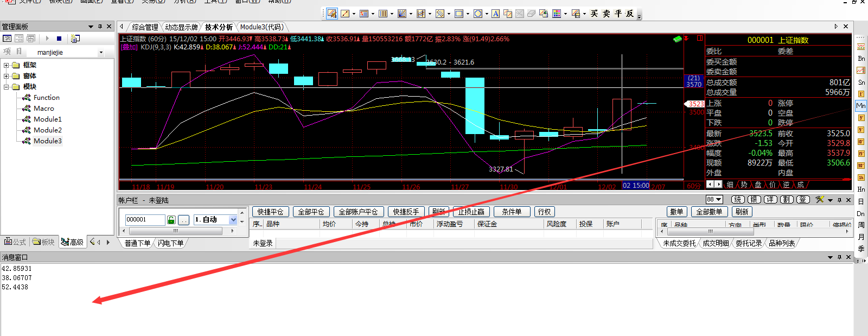The image size is (868, 336).
Task: Click the 撤单 button
Action: [x=677, y=212]
